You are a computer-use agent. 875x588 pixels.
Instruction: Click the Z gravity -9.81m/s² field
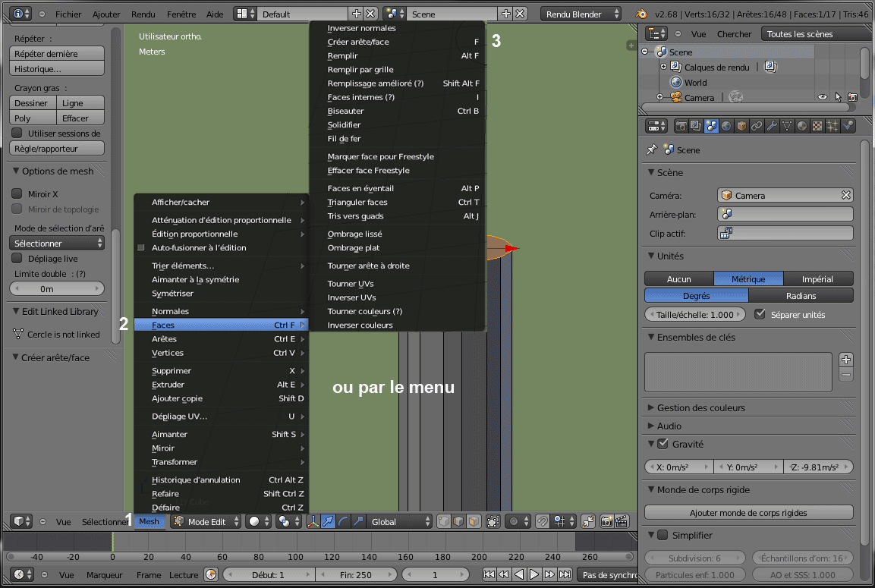(x=818, y=467)
